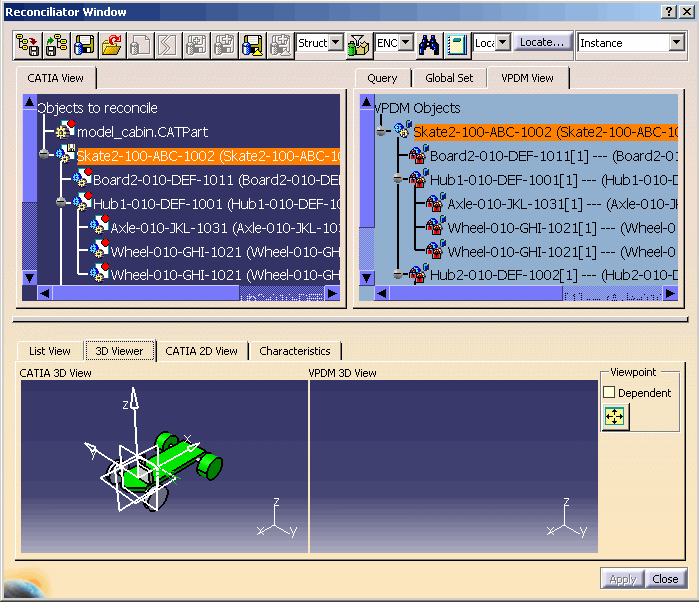This screenshot has width=699, height=602.
Task: Switch to the Global Set tab
Action: (449, 78)
